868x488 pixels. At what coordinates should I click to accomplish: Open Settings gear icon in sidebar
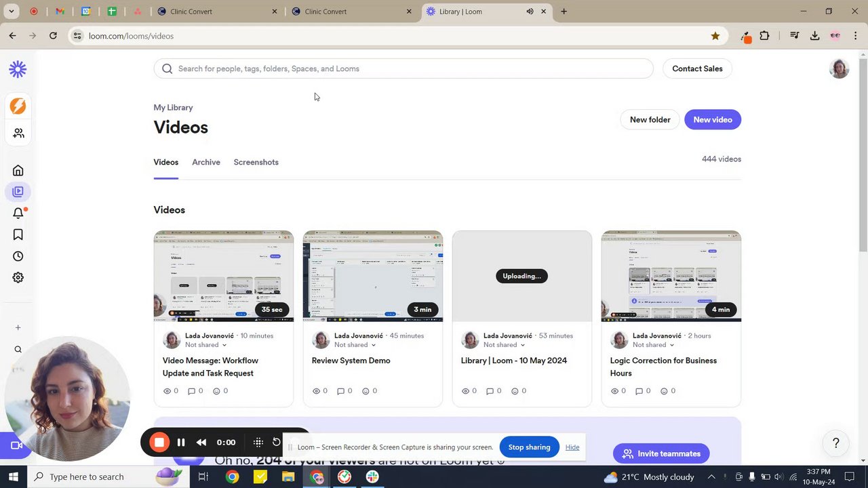point(18,277)
